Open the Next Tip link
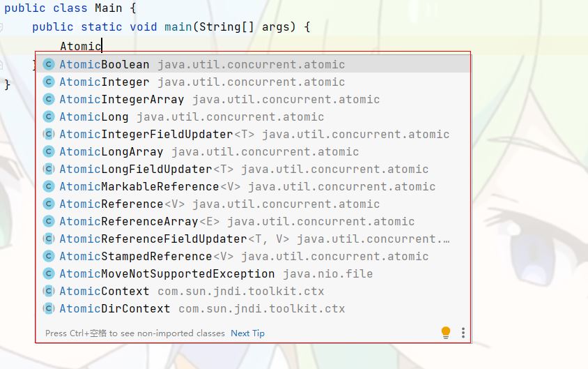The width and height of the screenshot is (588, 369). (247, 333)
